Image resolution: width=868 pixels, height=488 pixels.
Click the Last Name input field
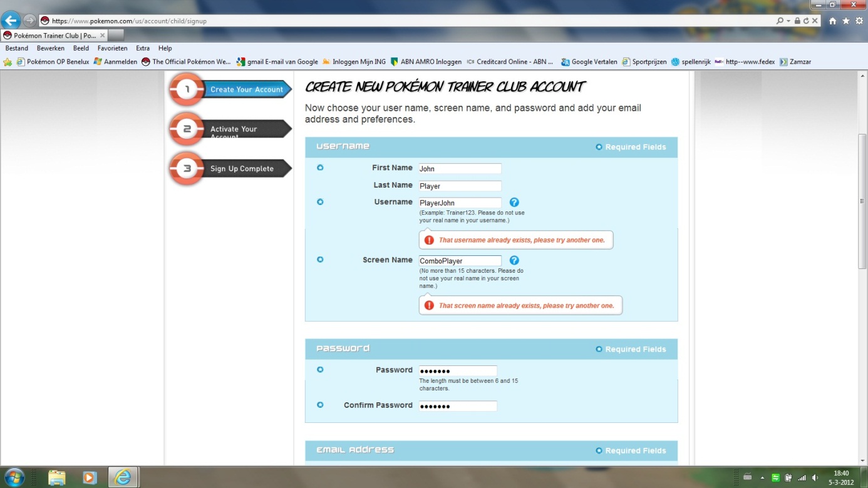click(x=460, y=186)
